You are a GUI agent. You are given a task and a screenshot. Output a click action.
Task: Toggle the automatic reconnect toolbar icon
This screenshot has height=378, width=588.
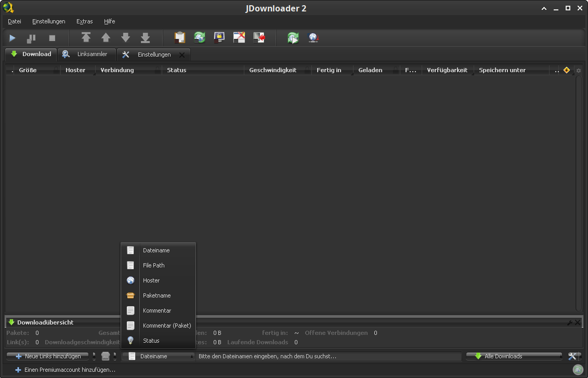tap(200, 37)
